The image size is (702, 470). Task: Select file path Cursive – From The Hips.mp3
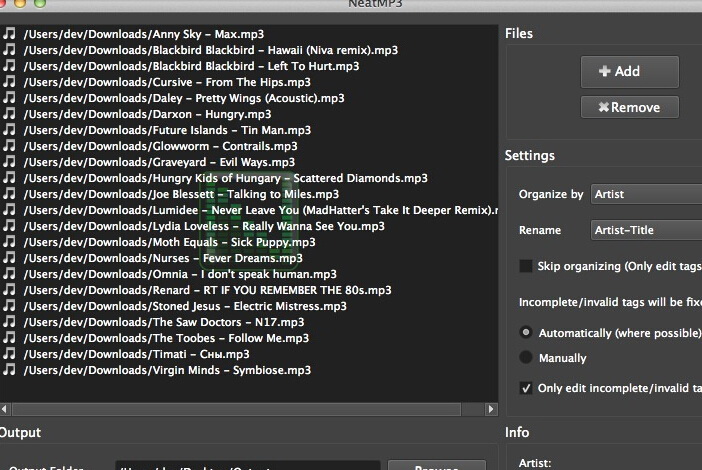167,82
